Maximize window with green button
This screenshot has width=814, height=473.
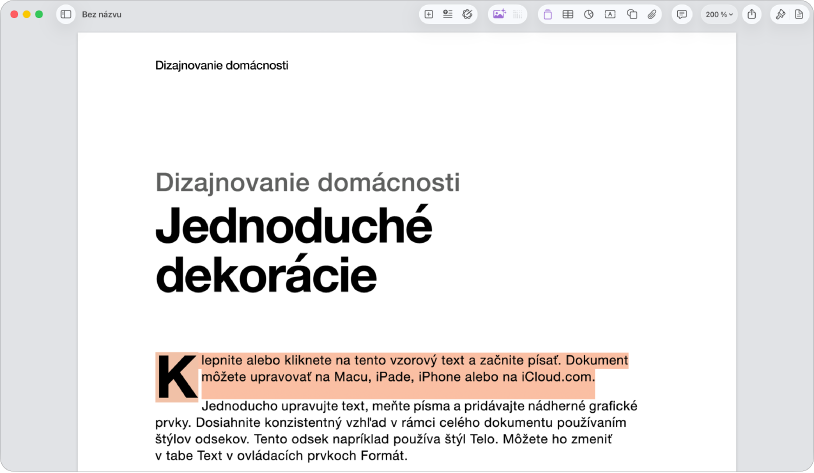[x=39, y=15]
